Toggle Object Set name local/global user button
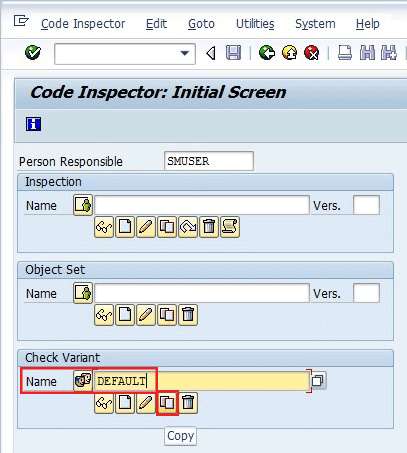The width and height of the screenshot is (407, 453). (83, 293)
